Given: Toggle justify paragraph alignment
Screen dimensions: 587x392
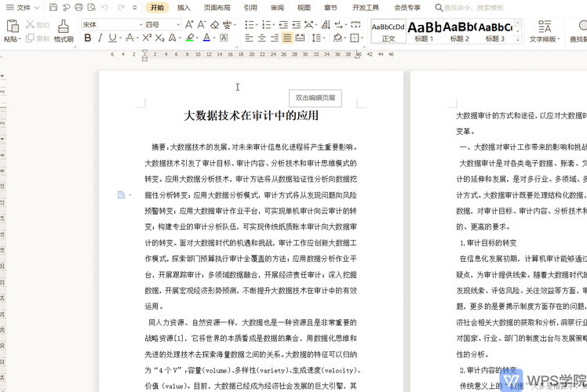Looking at the screenshot, I should [287, 38].
